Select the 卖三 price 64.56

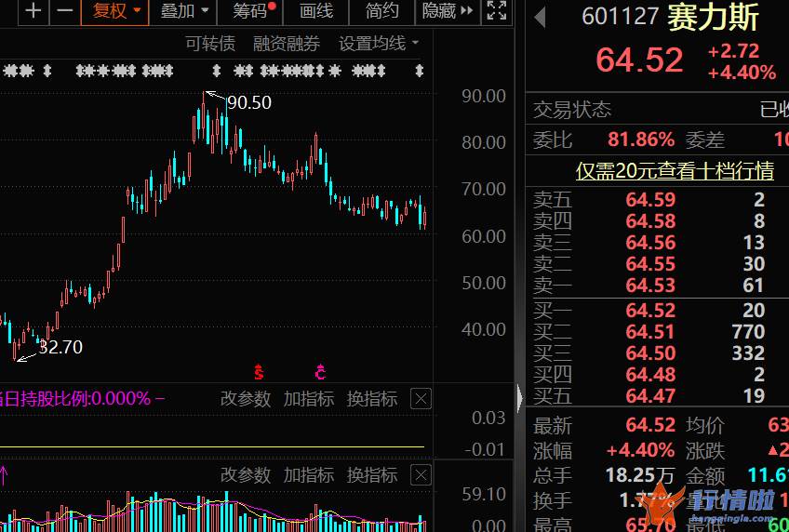[x=650, y=243]
